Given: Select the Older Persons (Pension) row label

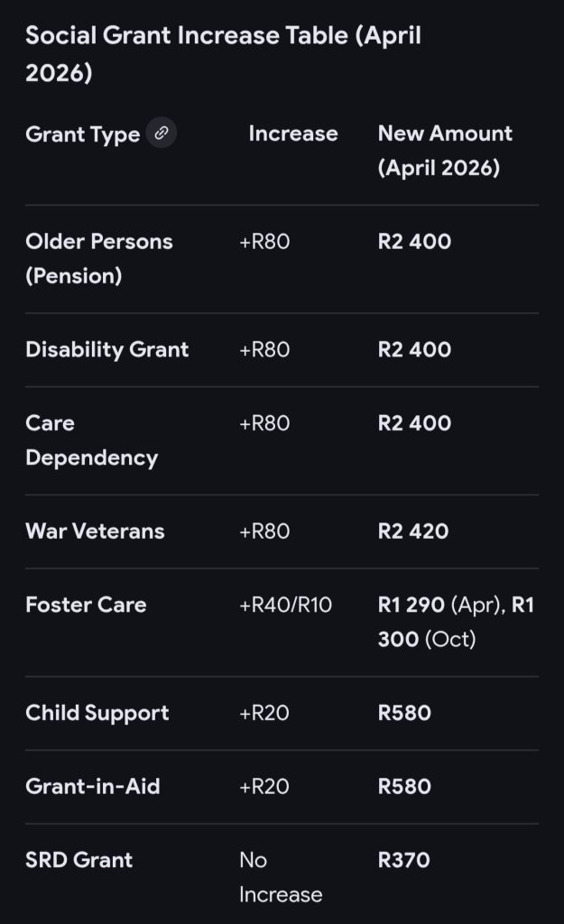Looking at the screenshot, I should click(99, 258).
